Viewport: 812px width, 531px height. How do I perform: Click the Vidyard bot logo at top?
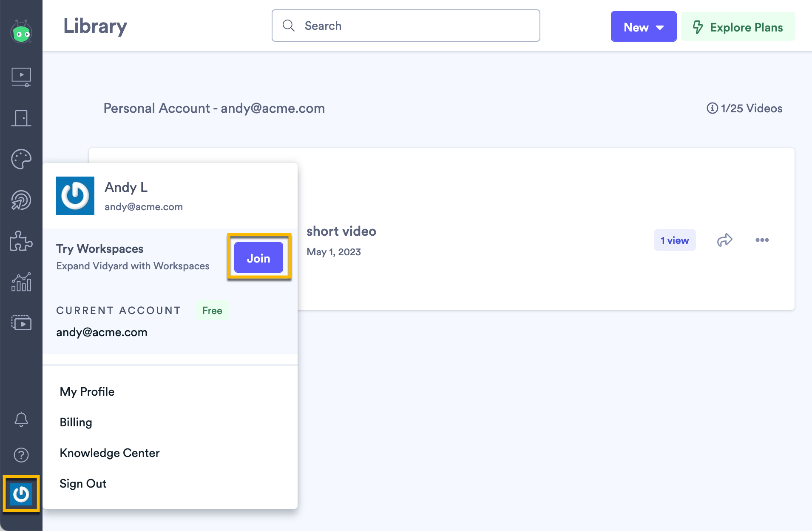coord(21,31)
